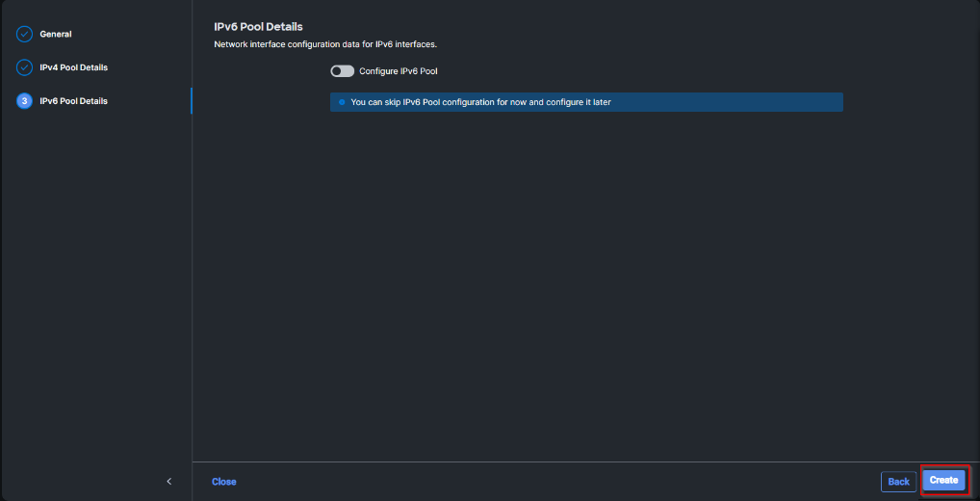Click the IPv6 Pool Details page heading
This screenshot has height=501, width=980.
[x=258, y=26]
